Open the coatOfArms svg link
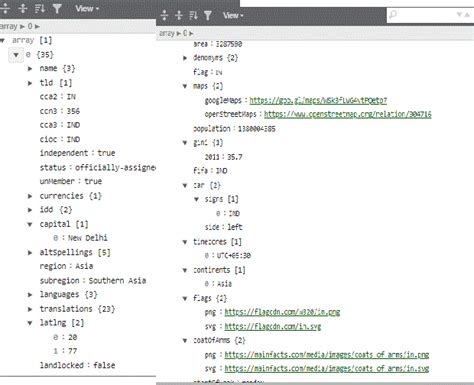474x385 pixels. 327,368
